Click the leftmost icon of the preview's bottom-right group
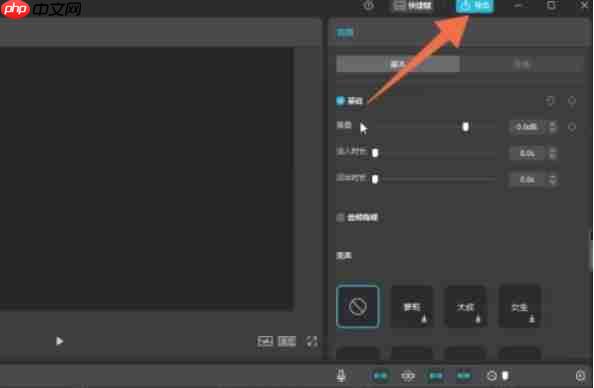 (265, 341)
